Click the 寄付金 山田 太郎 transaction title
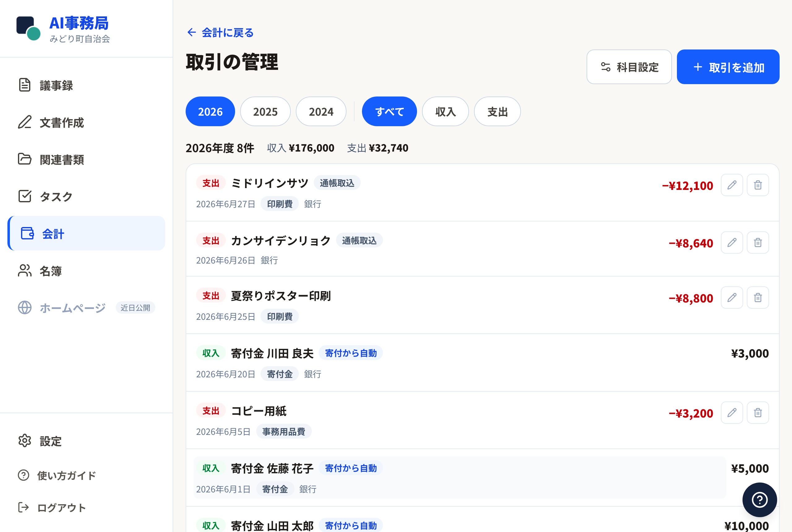This screenshot has height=532, width=792. point(272,526)
